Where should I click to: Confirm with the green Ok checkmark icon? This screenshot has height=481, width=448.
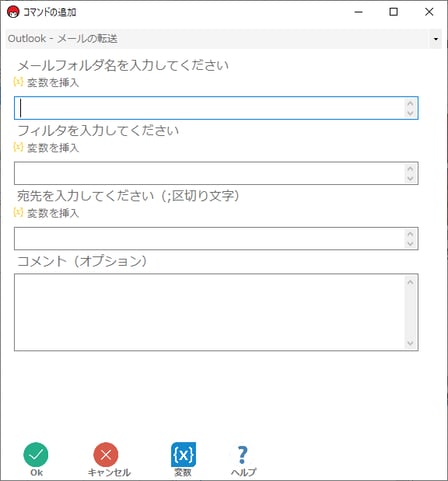pos(36,455)
